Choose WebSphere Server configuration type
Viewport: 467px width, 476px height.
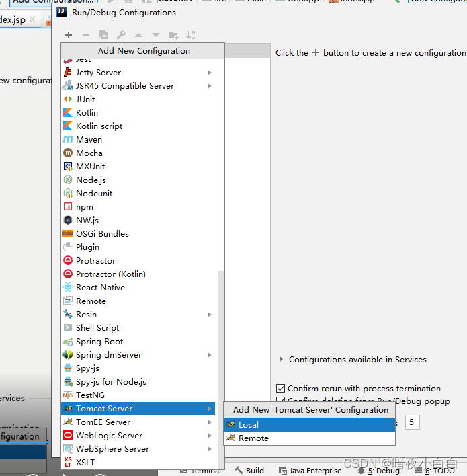(x=138, y=448)
